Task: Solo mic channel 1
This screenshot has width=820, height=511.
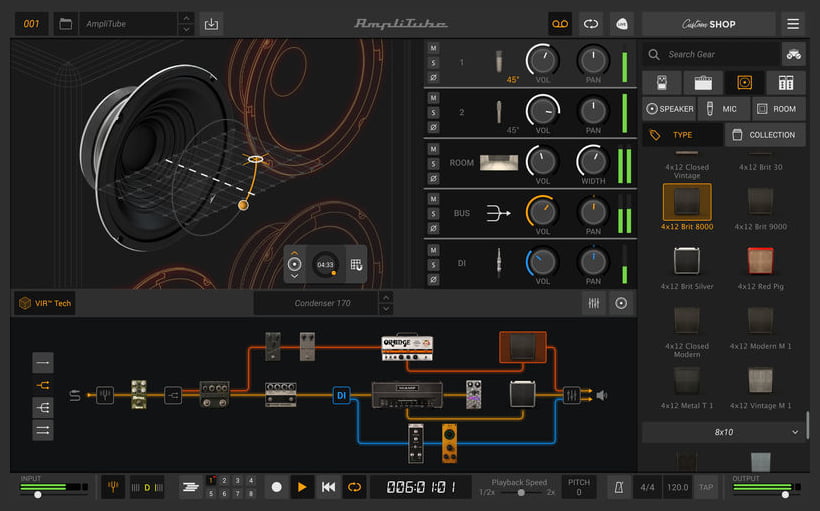Action: point(433,63)
